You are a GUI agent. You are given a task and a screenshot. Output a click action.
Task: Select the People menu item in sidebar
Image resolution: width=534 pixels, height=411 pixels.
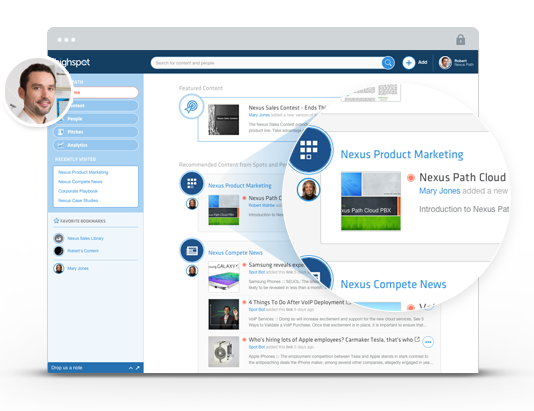(96, 119)
